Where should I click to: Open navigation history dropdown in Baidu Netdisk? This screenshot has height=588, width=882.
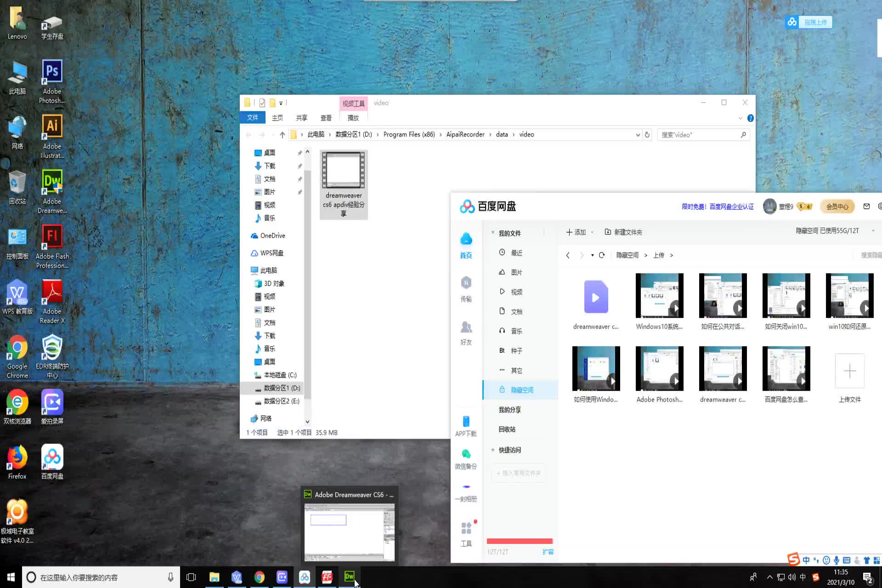[x=592, y=255]
